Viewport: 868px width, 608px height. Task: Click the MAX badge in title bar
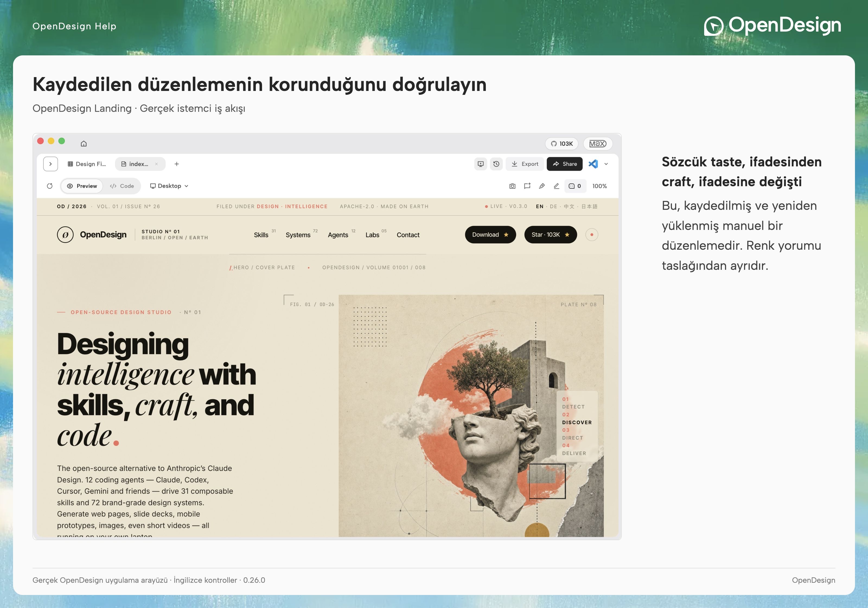598,143
